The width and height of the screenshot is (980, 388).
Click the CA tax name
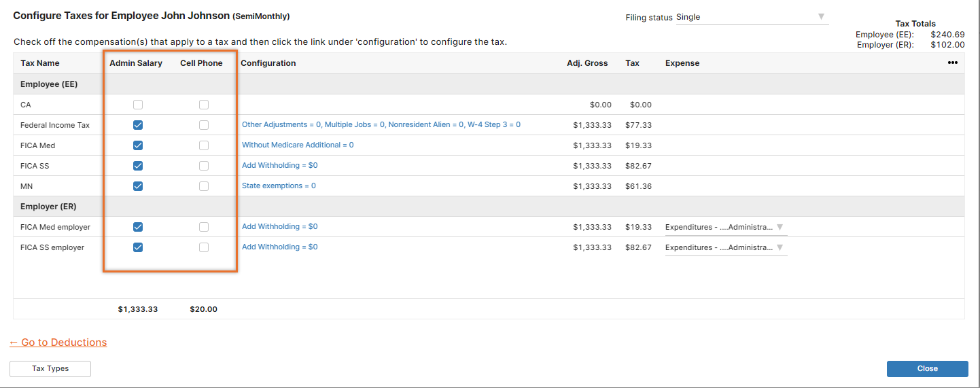coord(26,105)
